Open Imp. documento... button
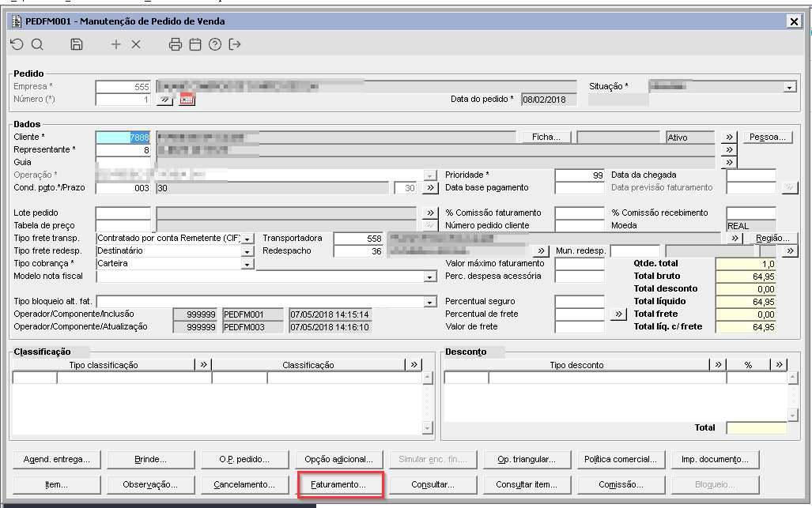 [716, 459]
